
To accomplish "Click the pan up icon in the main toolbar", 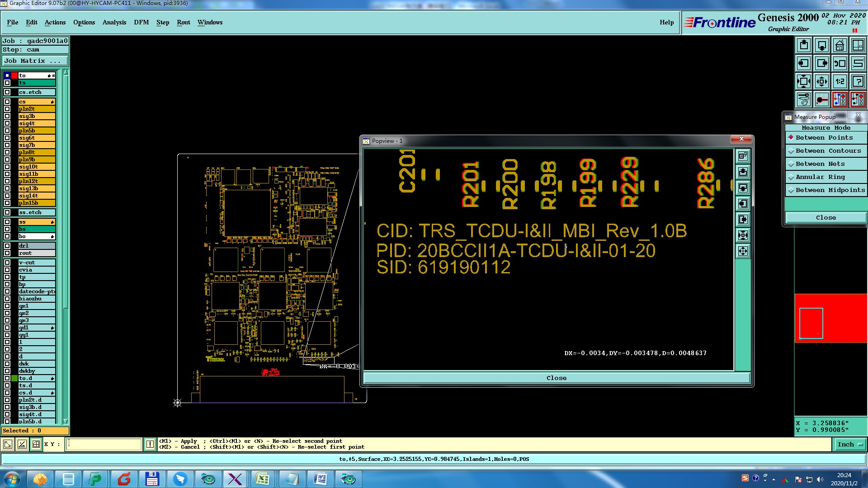I will click(x=804, y=45).
